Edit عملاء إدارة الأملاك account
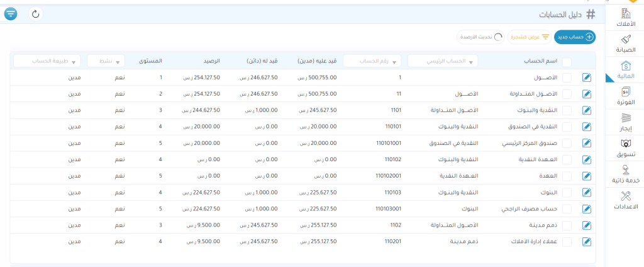Image resolution: width=644 pixels, height=267 pixels. pyautogui.click(x=587, y=242)
